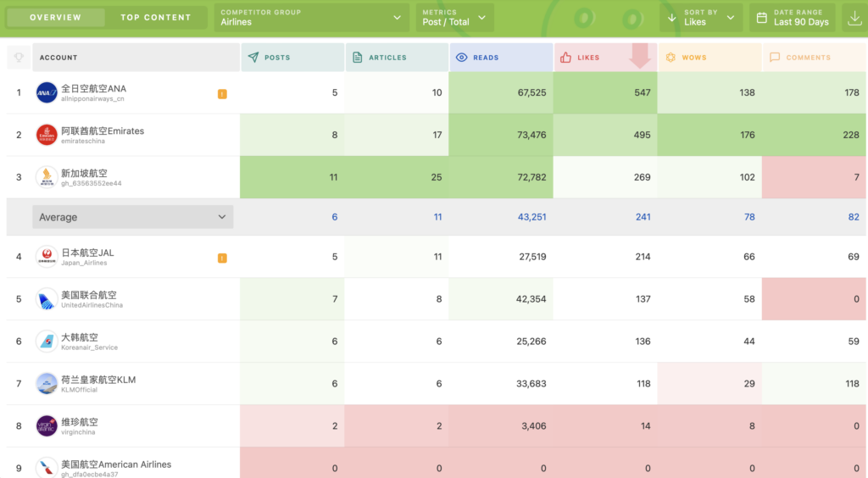Click the Singapore Airlines account logo
The width and height of the screenshot is (868, 478).
click(x=47, y=177)
